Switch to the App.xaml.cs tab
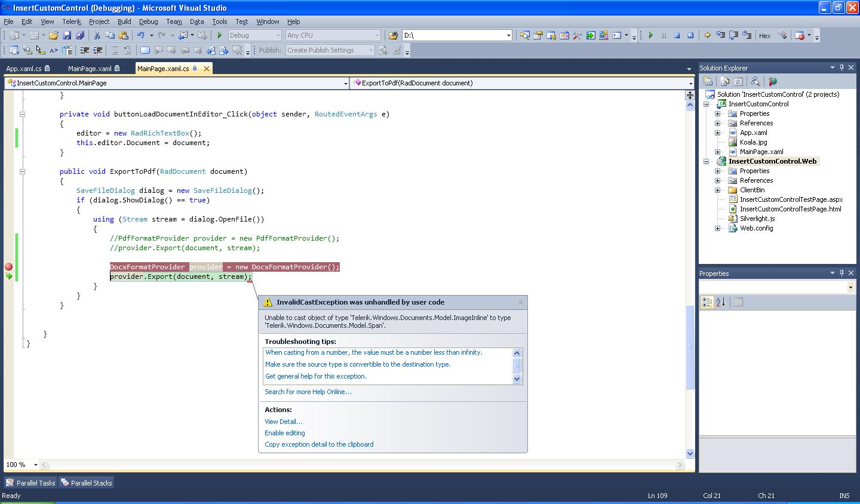 [x=24, y=69]
